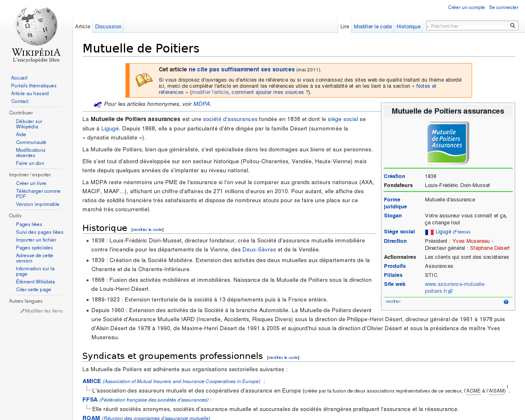The height and width of the screenshot is (420, 525).
Task: Open Modifications récentes link
Action: coord(31,153)
